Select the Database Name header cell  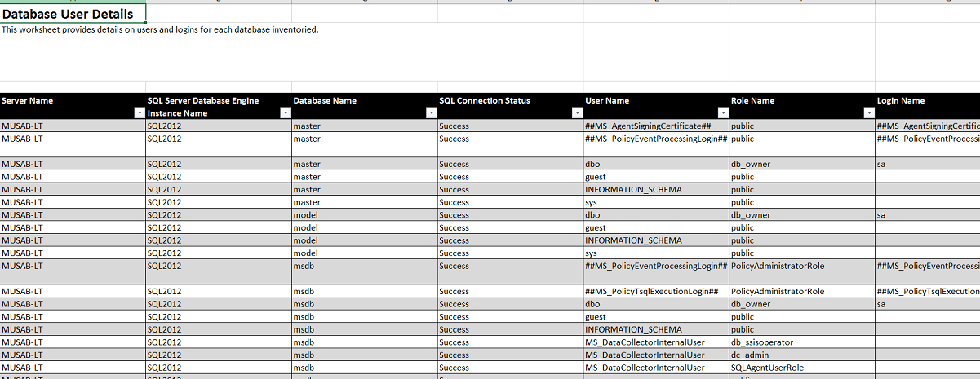[365, 106]
